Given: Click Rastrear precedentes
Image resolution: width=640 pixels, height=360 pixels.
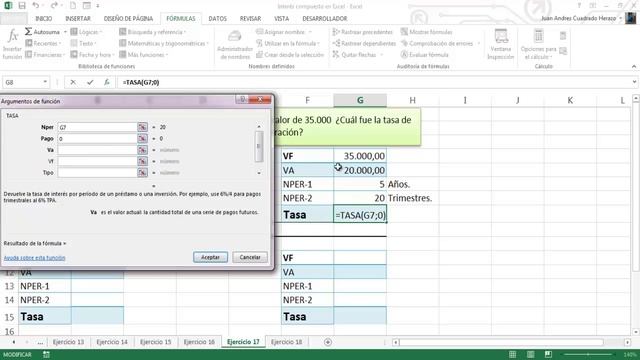Looking at the screenshot, I should (x=362, y=32).
